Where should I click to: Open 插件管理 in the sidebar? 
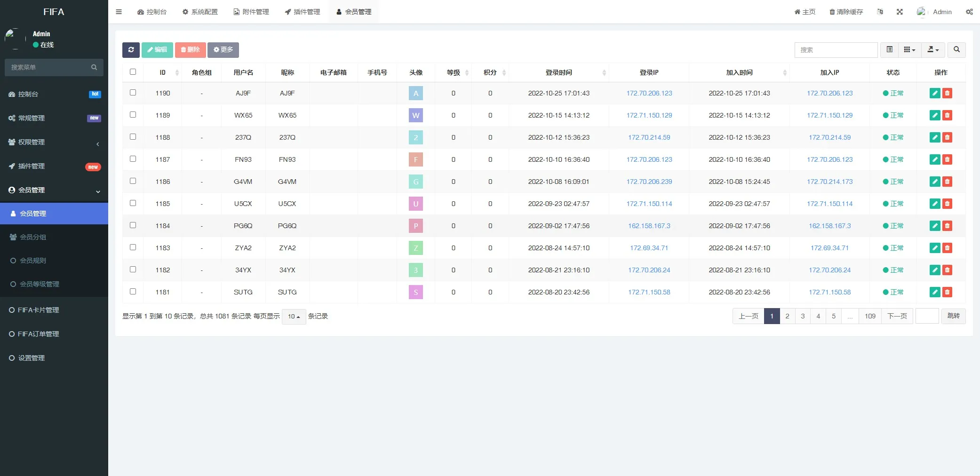click(54, 166)
